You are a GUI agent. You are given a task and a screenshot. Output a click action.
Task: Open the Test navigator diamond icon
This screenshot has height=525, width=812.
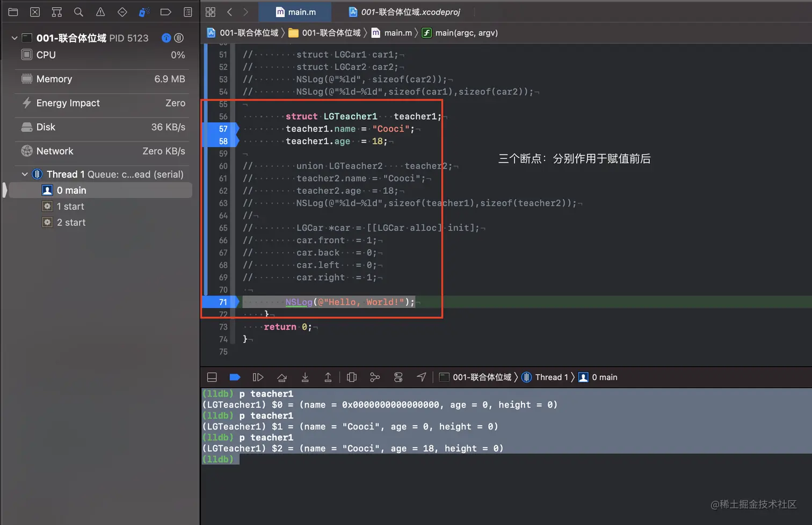(122, 12)
